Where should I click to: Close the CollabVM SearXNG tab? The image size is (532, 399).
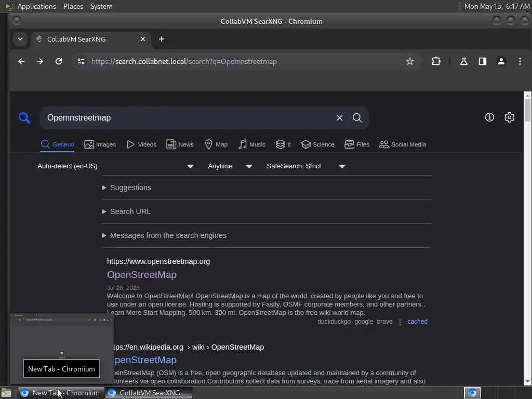click(x=143, y=39)
